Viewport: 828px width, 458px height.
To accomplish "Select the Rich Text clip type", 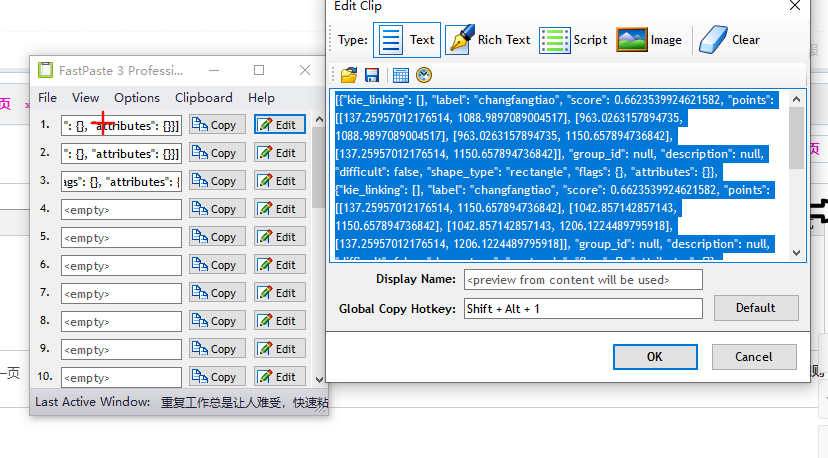I will tap(488, 40).
